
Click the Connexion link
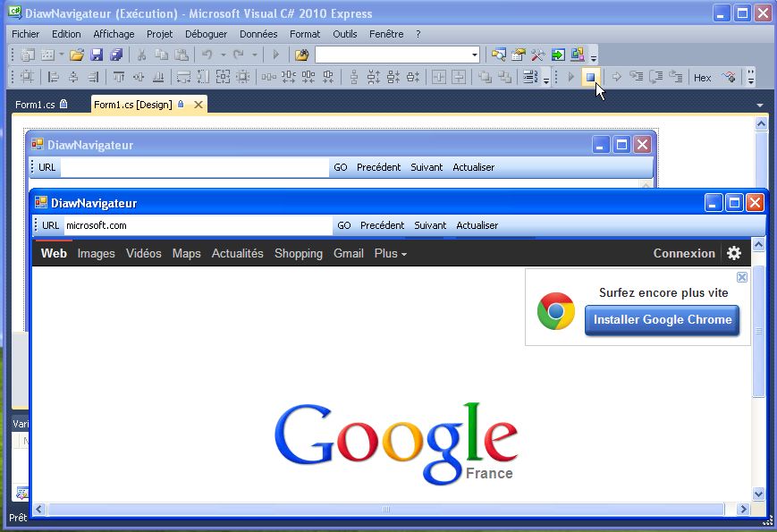[684, 253]
